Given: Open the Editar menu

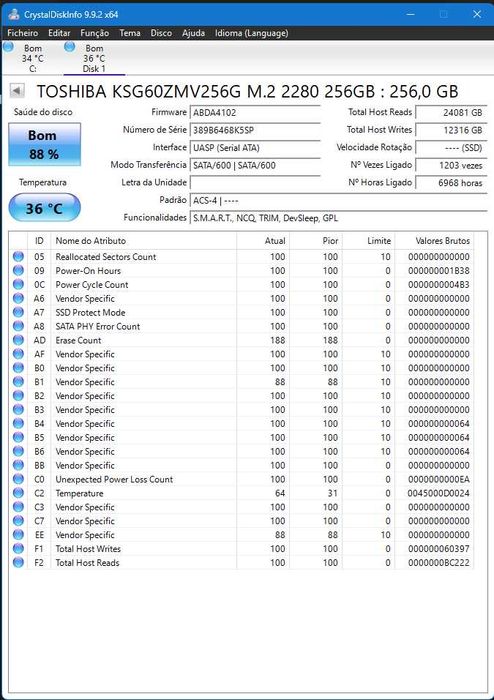Looking at the screenshot, I should point(59,33).
